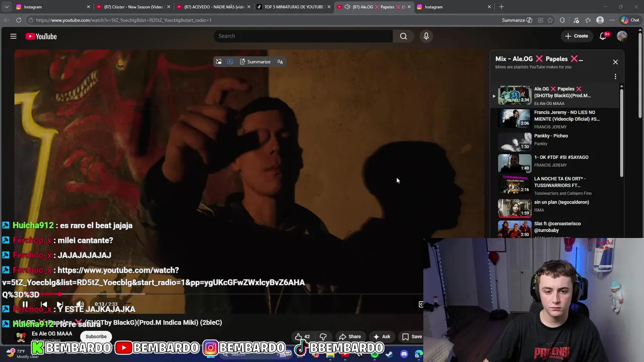Open the media control music note icon

coord(576,20)
